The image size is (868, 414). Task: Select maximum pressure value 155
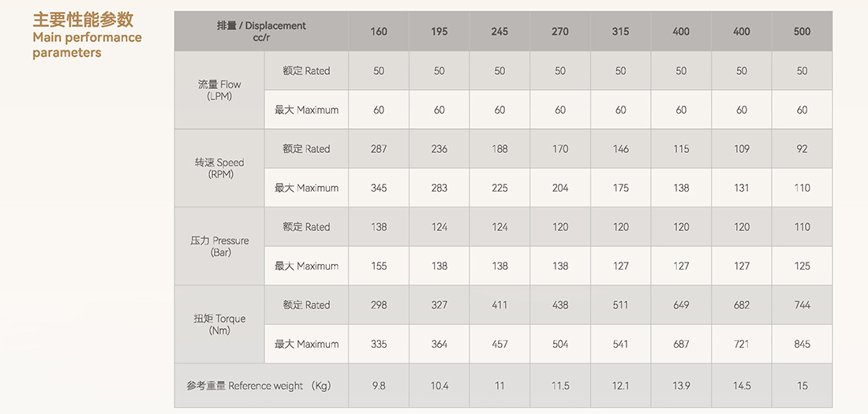pos(379,266)
